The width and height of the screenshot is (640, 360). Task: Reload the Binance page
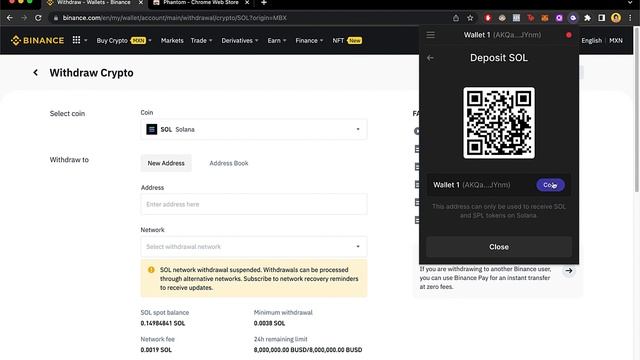click(38, 18)
